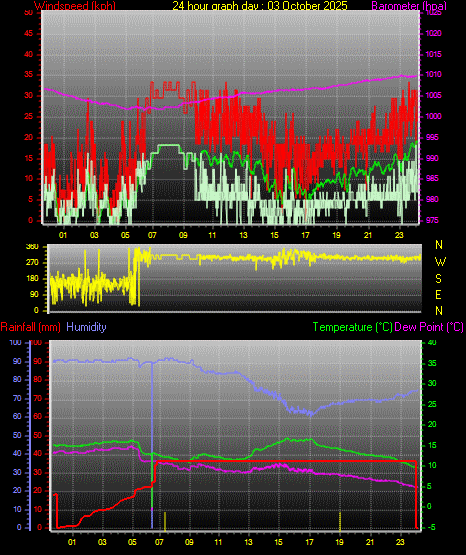This screenshot has height=555, width=466.
Task: Click the red "Rainfall (mm)" legend label
Action: coord(30,327)
